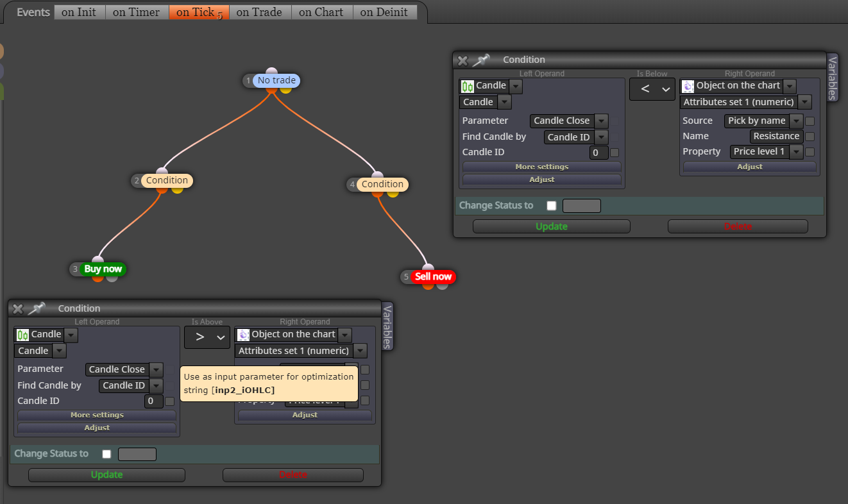Image resolution: width=848 pixels, height=504 pixels.
Task: Click the status color swatch in upper-right panel
Action: pyautogui.click(x=582, y=206)
